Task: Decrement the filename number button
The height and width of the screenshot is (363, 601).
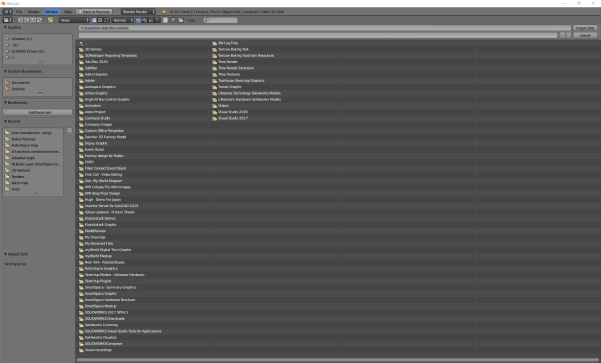Action: 562,35
